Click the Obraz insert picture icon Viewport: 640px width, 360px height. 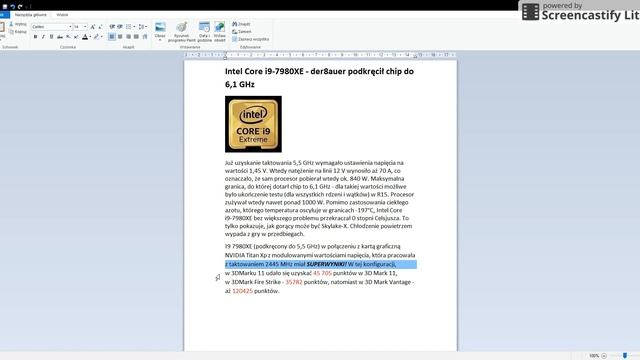[x=160, y=28]
